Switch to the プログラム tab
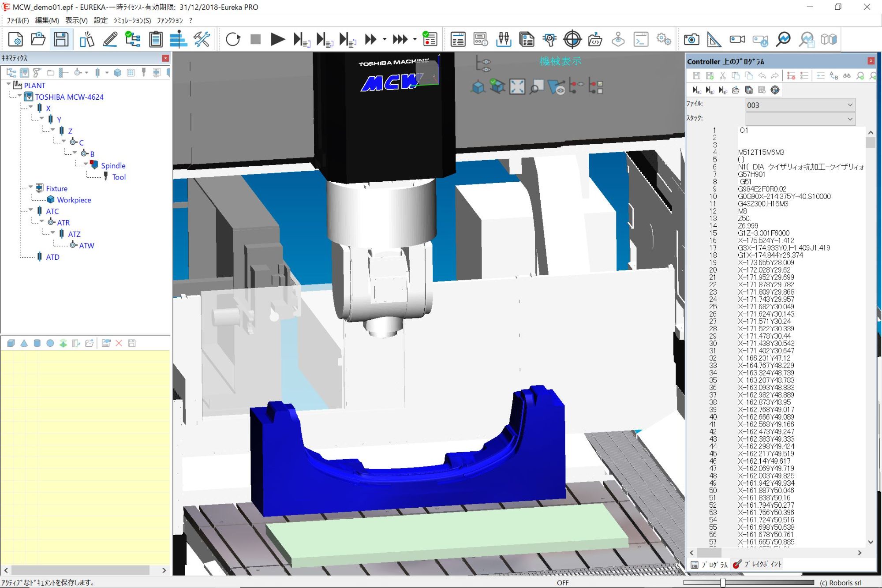This screenshot has height=588, width=882. (x=710, y=565)
